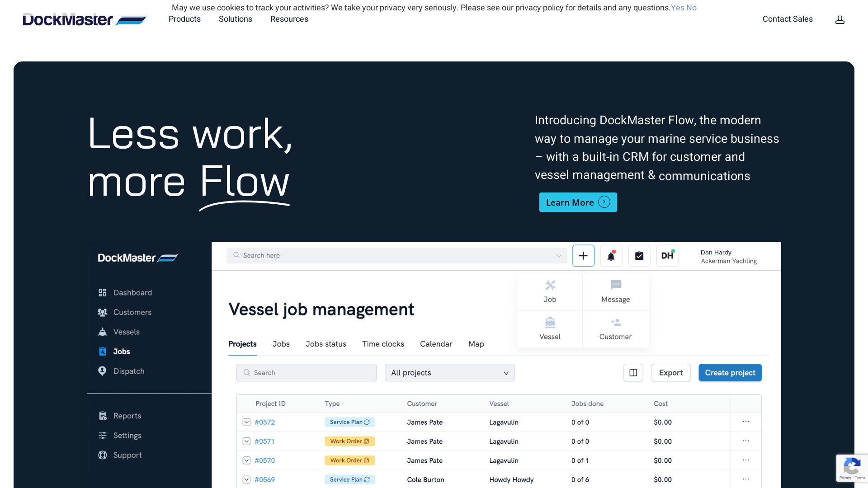This screenshot has width=868, height=488.
Task: Decline cookies with the No link
Action: click(x=691, y=8)
